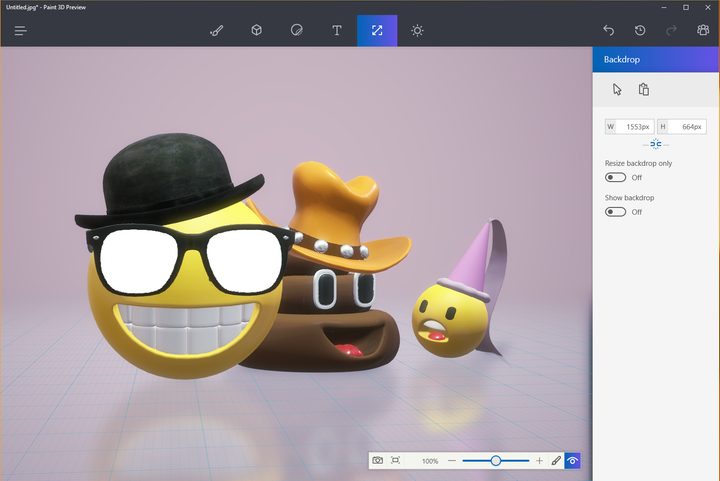Open the Remix community icon
The height and width of the screenshot is (481, 720).
pyautogui.click(x=703, y=31)
